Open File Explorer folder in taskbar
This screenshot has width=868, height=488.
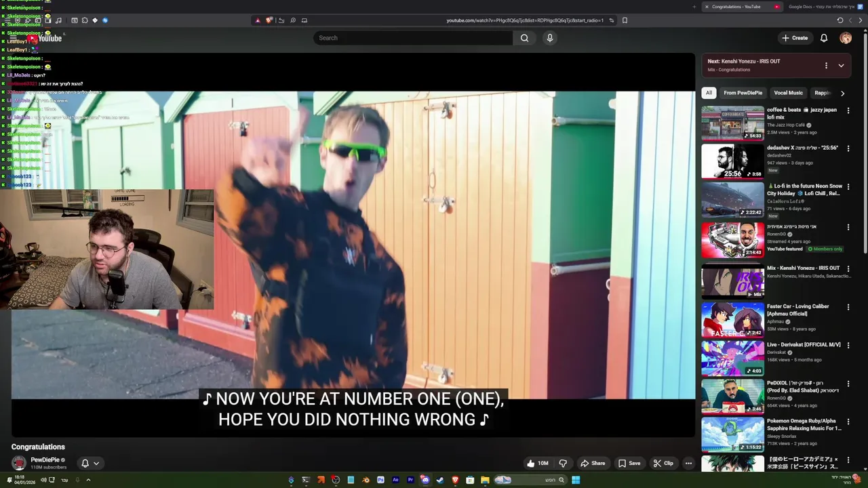485,480
